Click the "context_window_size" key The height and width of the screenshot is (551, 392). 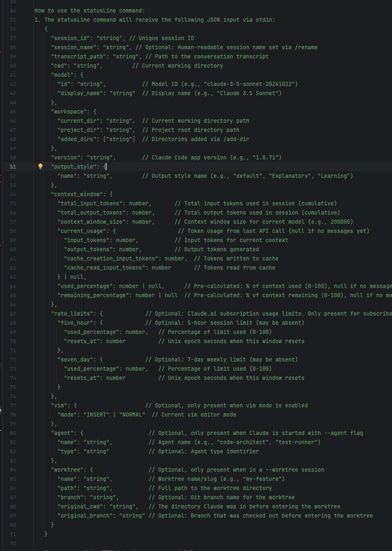(x=91, y=222)
